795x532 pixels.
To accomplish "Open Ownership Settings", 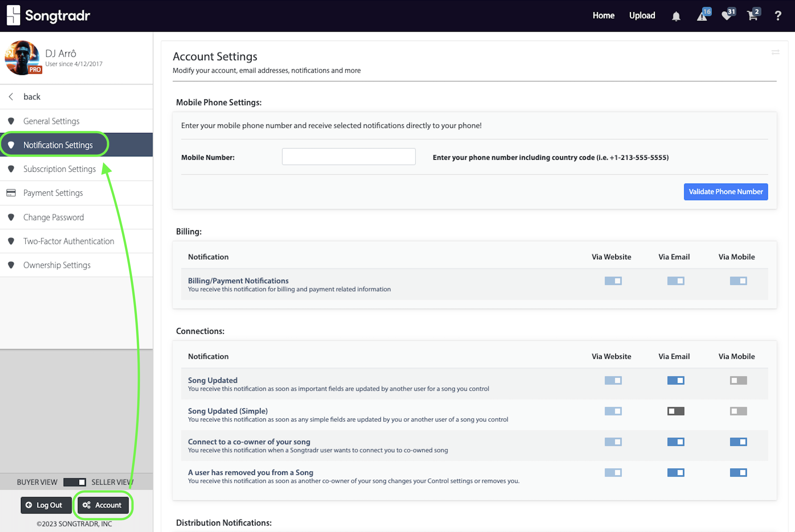I will pos(76,265).
